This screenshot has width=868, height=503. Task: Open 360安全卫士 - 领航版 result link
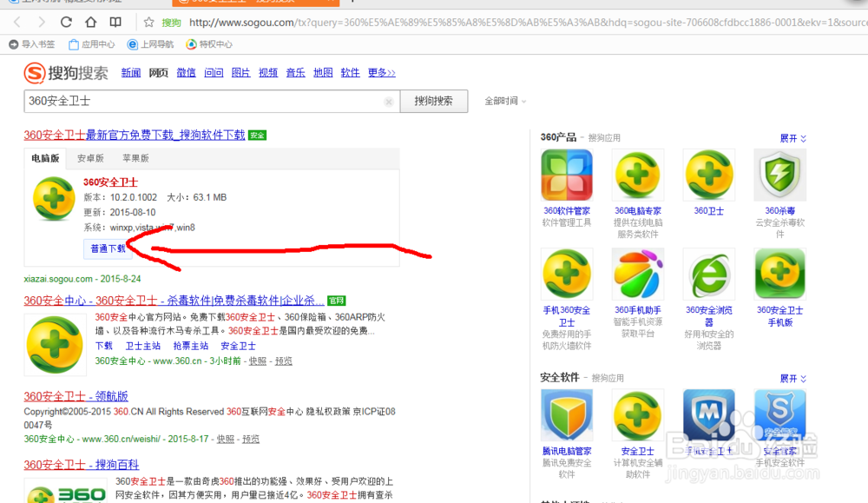click(x=76, y=397)
